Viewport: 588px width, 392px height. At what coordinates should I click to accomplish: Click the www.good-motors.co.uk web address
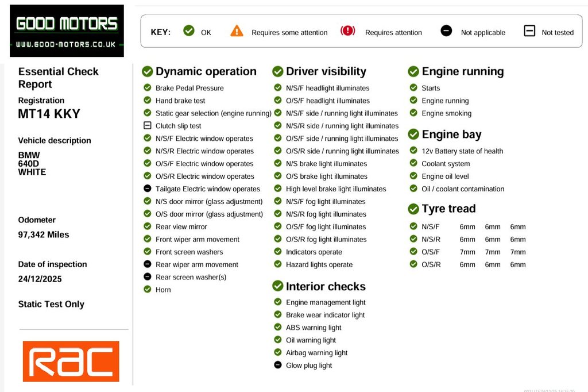66,44
